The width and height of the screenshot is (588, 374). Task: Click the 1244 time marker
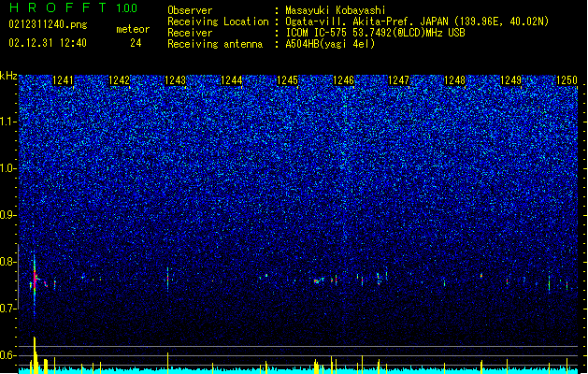232,80
